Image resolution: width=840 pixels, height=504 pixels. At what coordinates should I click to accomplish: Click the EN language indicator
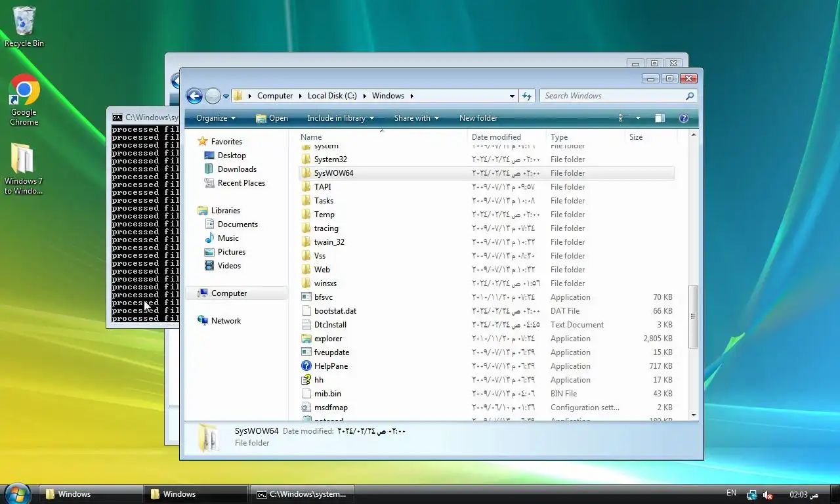[x=731, y=493]
